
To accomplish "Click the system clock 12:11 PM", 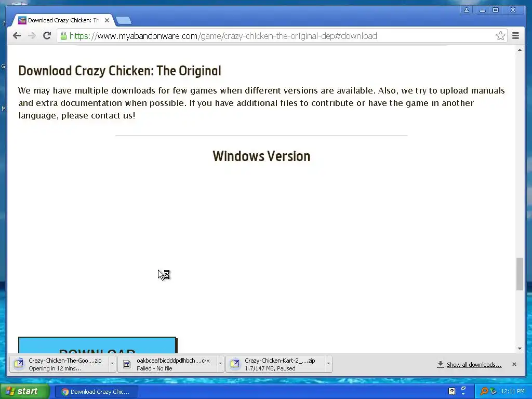I will pos(513,392).
